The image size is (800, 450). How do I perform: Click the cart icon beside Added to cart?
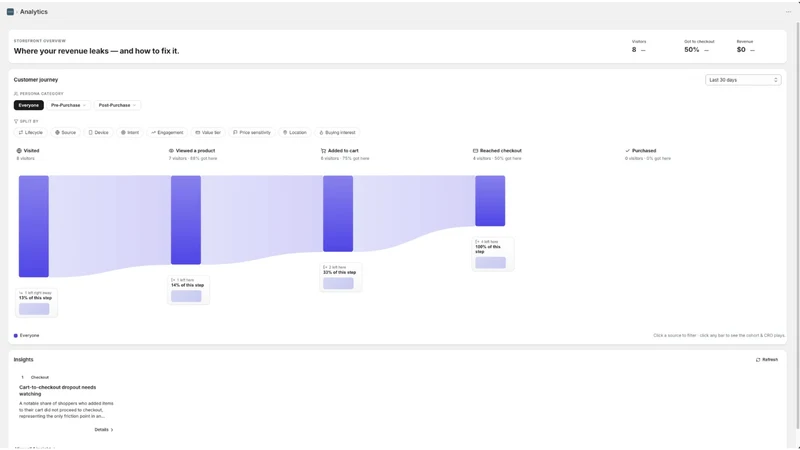(x=323, y=151)
